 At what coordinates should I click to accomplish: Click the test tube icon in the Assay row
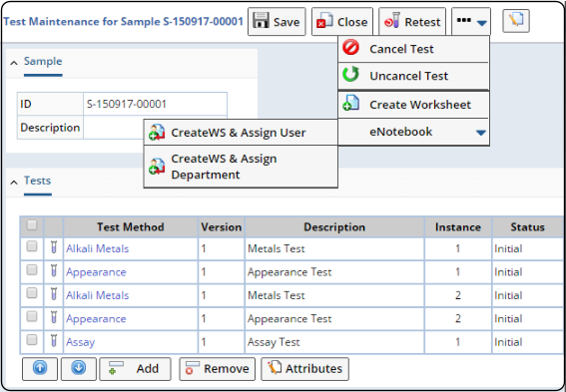54,341
